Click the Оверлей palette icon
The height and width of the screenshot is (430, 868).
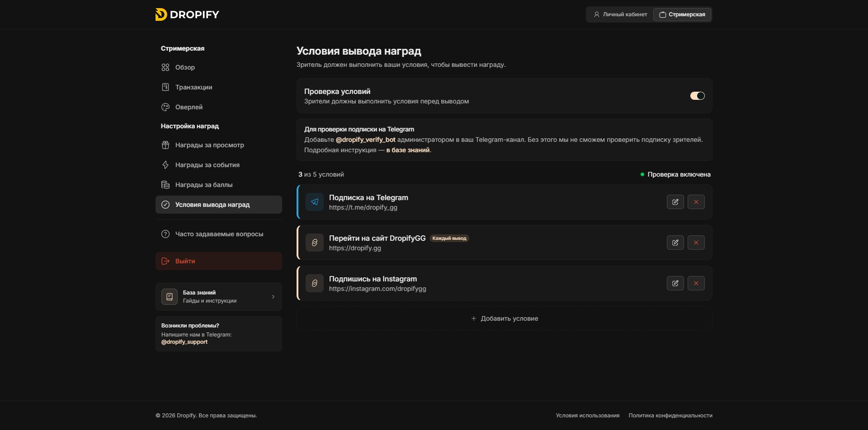[x=165, y=107]
